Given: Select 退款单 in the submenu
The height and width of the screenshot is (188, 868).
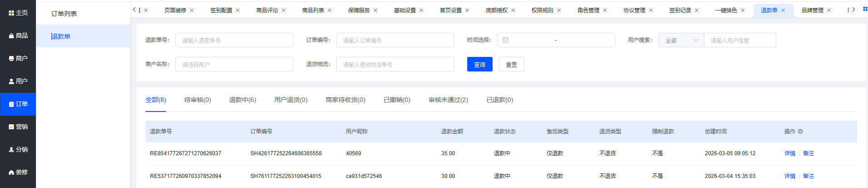Looking at the screenshot, I should (x=83, y=36).
